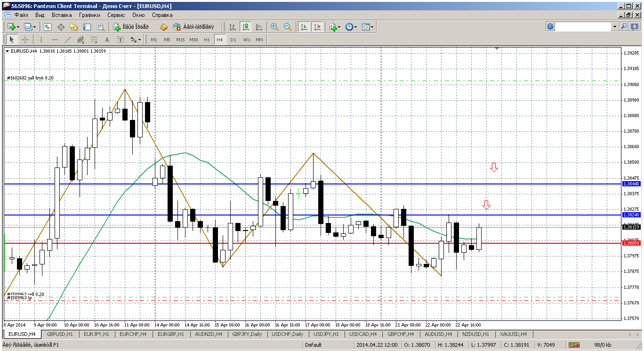
Task: Open the Data Window crosshair-circle icon
Action: [61, 27]
